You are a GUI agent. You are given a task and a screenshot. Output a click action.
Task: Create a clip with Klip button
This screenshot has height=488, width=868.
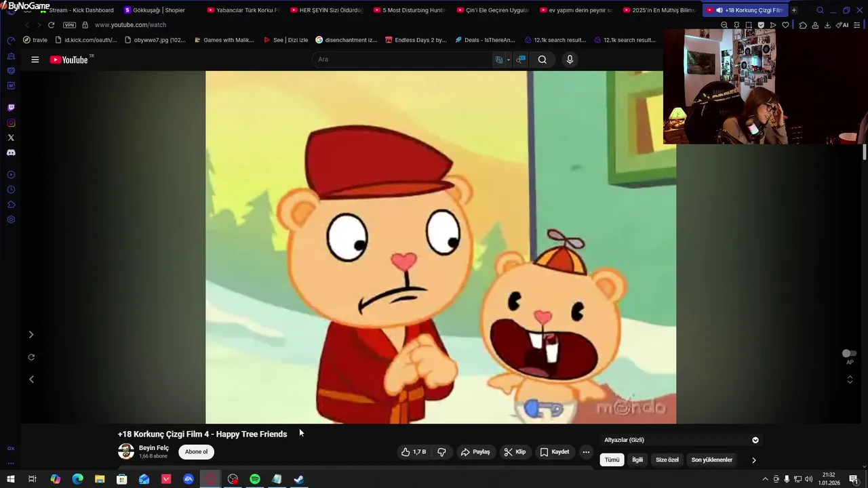click(515, 452)
